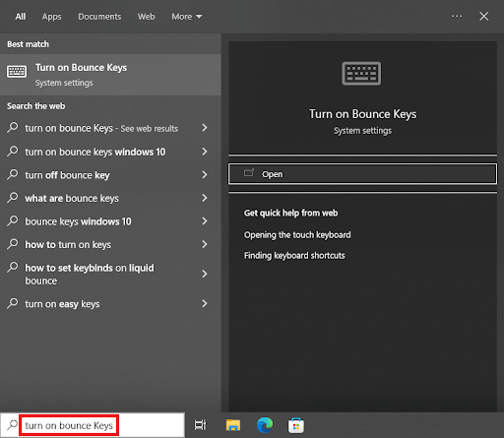Click the taskbar search magnifier icon
504x438 pixels.
pos(12,425)
